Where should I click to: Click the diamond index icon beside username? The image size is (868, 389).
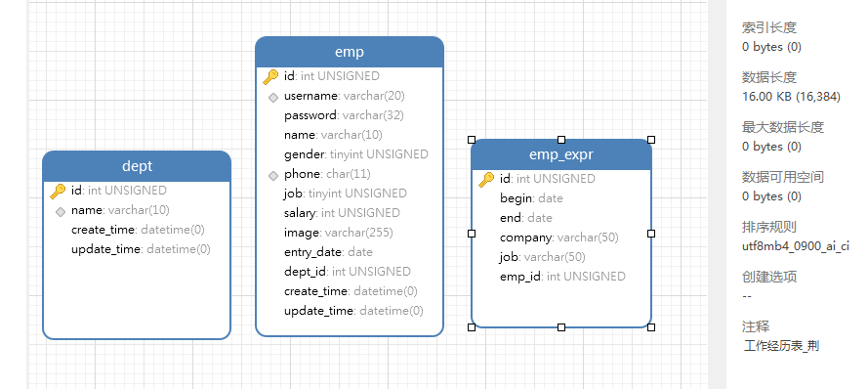(x=273, y=97)
